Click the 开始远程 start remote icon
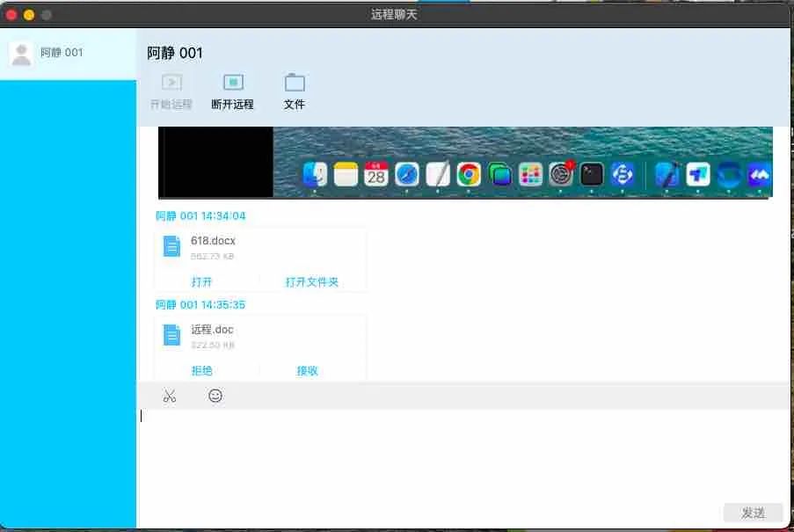Viewport: 794px width, 532px height. pos(171,82)
